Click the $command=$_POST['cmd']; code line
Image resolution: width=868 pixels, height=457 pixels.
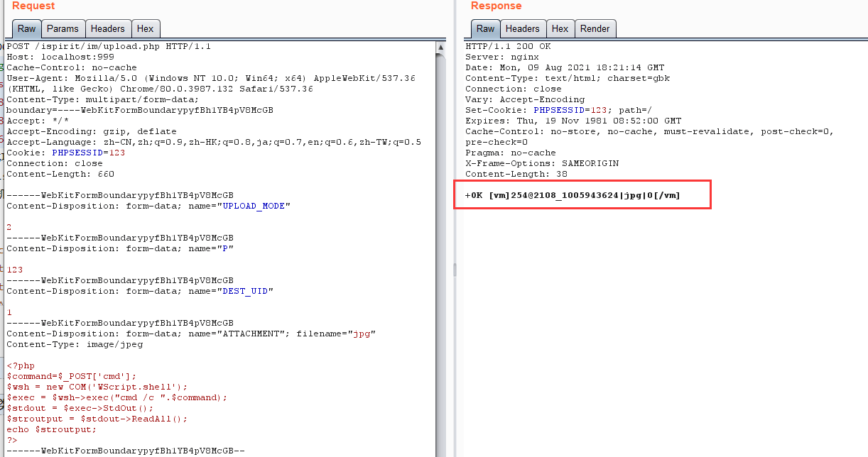(x=72, y=376)
